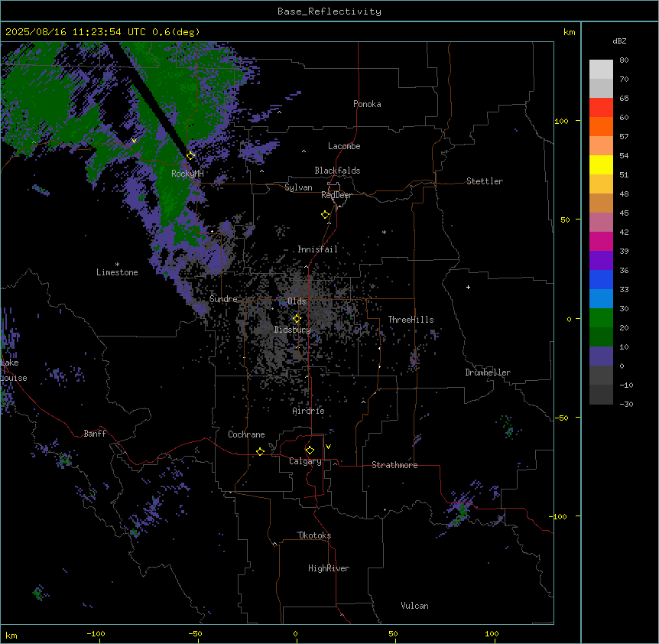Select the bright yellow swatch in legend

pyautogui.click(x=601, y=164)
